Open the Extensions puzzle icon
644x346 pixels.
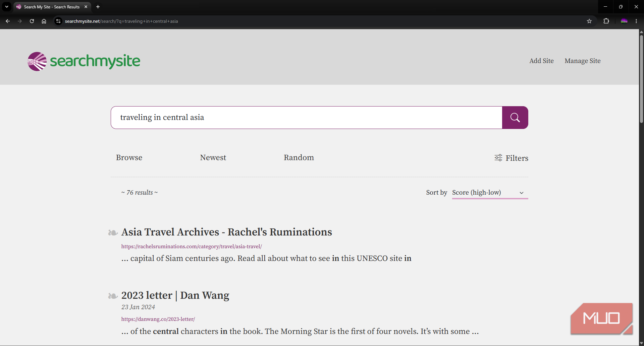tap(606, 21)
